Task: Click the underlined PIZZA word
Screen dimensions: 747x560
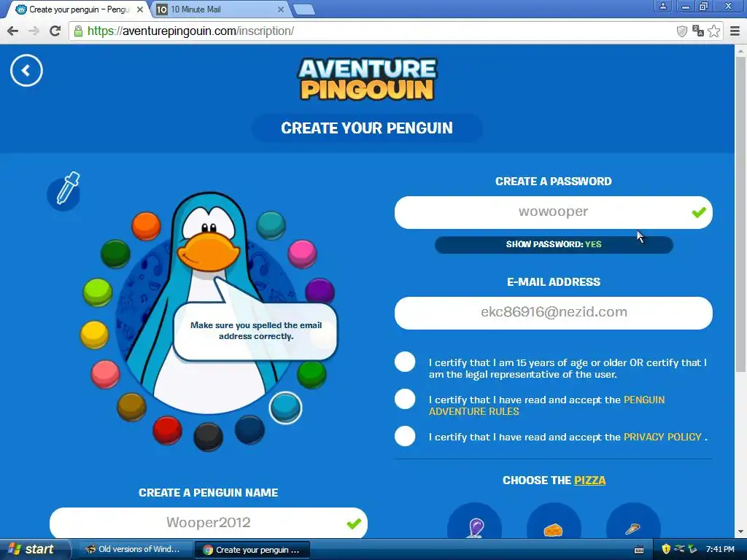Action: [589, 481]
